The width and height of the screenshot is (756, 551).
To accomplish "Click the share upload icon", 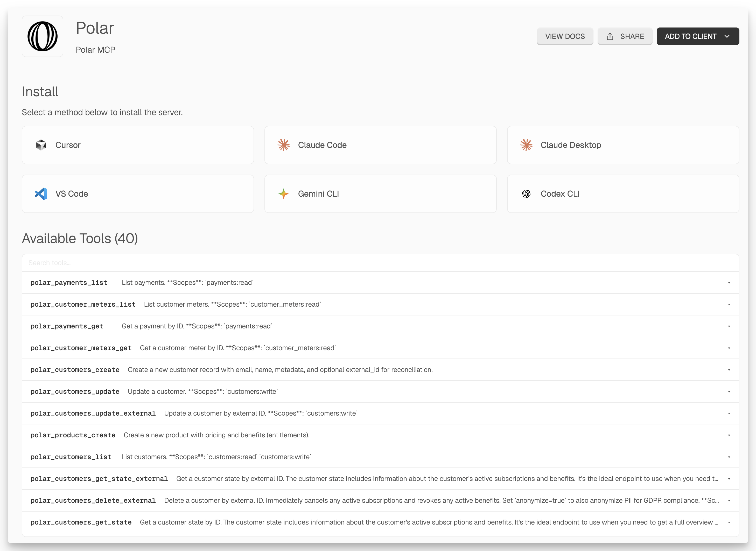I will coord(610,36).
